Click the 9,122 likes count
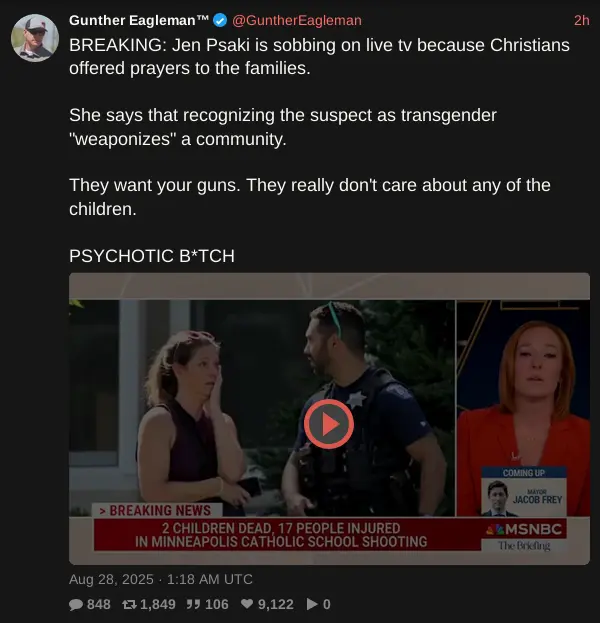The image size is (600, 623). click(x=276, y=604)
